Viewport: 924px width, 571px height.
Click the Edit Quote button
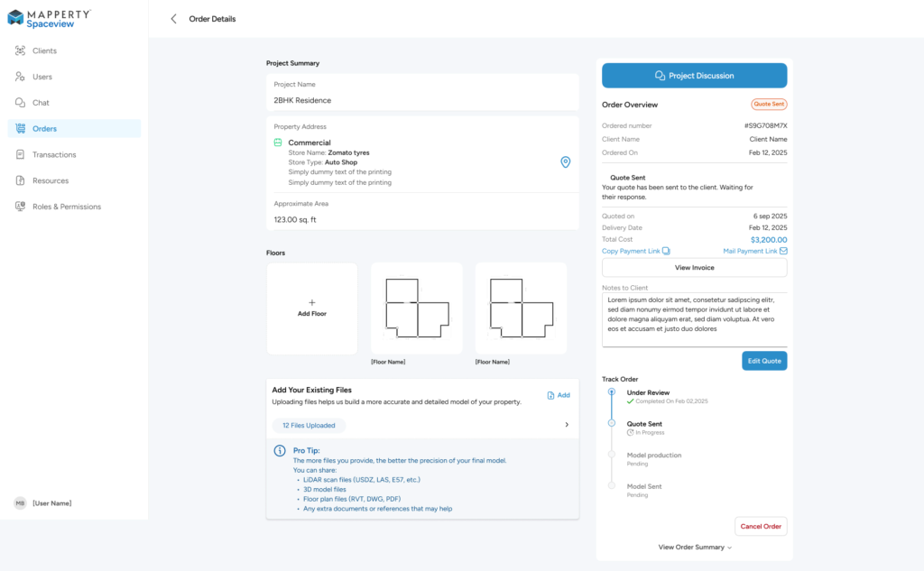pyautogui.click(x=763, y=361)
